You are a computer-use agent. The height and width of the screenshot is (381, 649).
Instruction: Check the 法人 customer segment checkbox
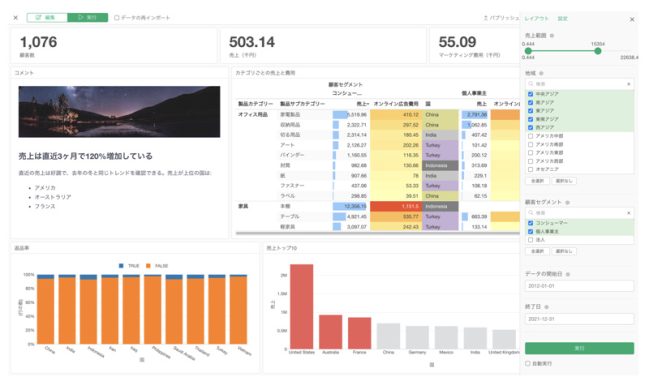pos(530,240)
